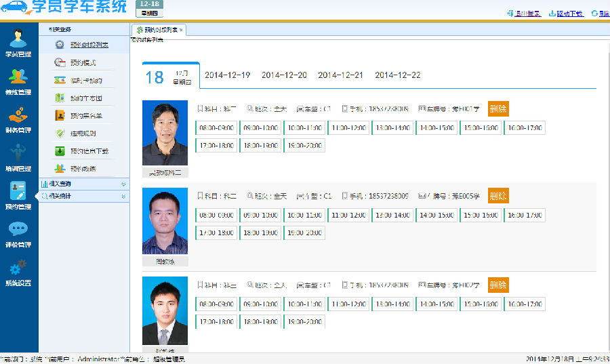Close the 预约时段列表 tab
This screenshot has width=610, height=364.
(x=181, y=31)
